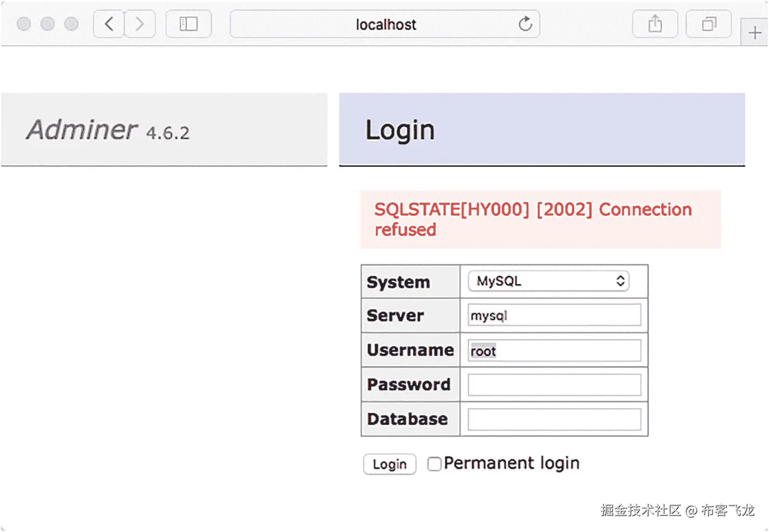Click the System row label
769x532 pixels.
pos(398,282)
